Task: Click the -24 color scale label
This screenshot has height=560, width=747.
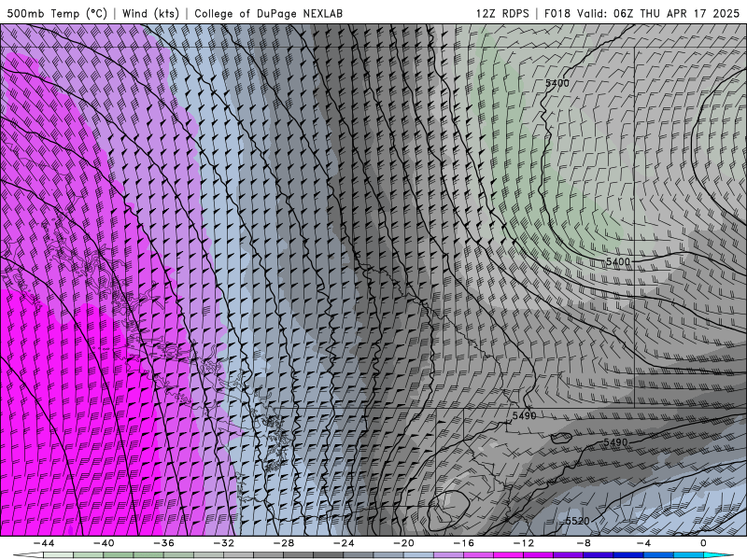Action: [x=344, y=543]
